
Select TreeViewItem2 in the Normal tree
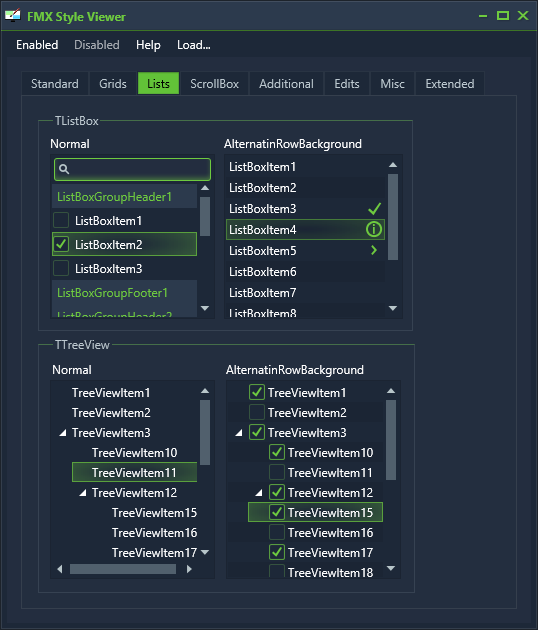pos(111,413)
